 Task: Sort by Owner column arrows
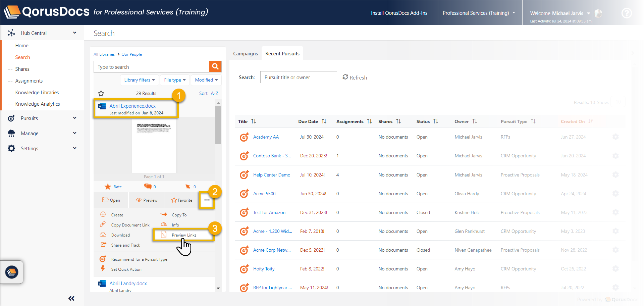coord(475,121)
